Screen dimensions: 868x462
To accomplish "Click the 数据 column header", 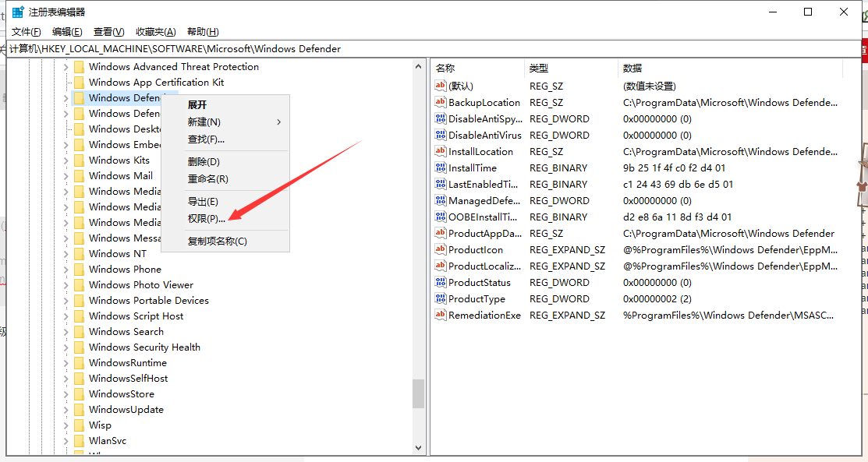I will [x=730, y=68].
